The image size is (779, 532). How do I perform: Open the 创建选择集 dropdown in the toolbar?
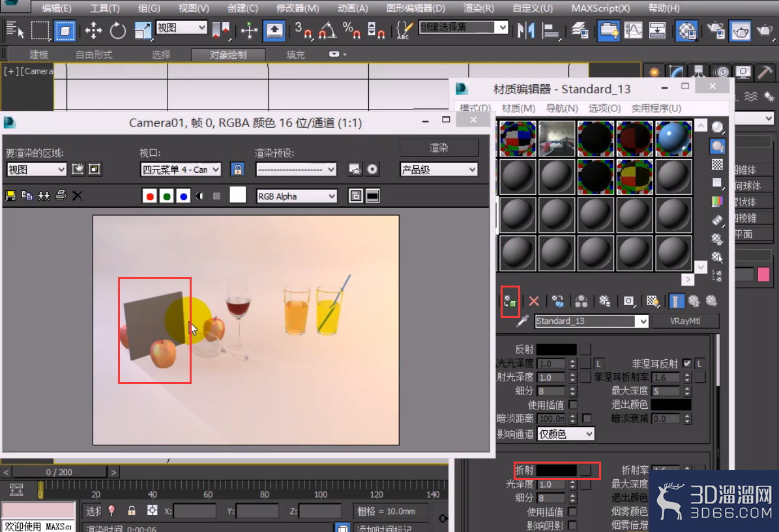pos(463,27)
